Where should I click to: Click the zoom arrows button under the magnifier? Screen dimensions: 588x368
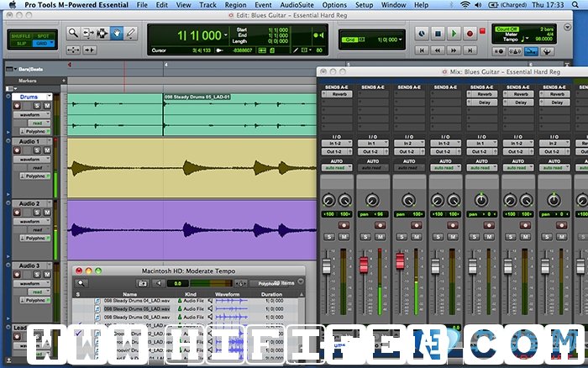click(x=73, y=50)
